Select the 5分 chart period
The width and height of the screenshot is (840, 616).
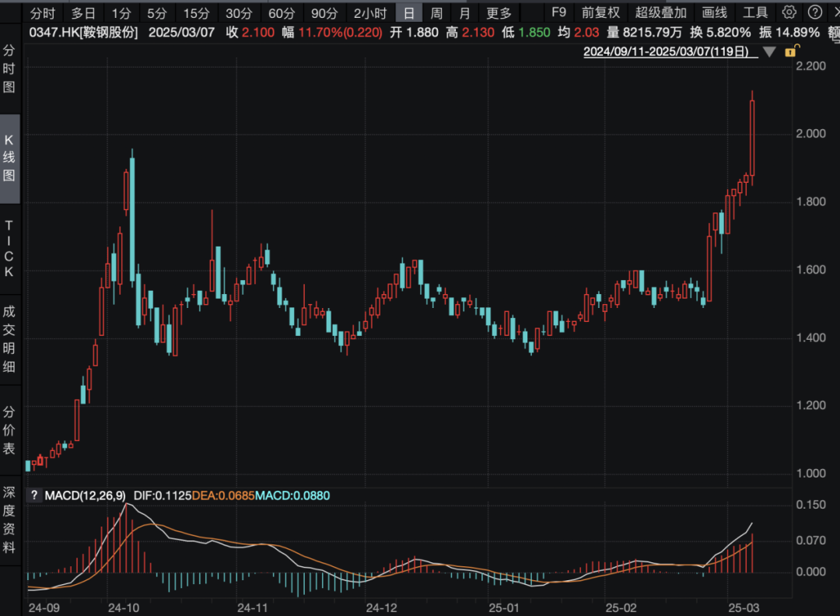(157, 12)
